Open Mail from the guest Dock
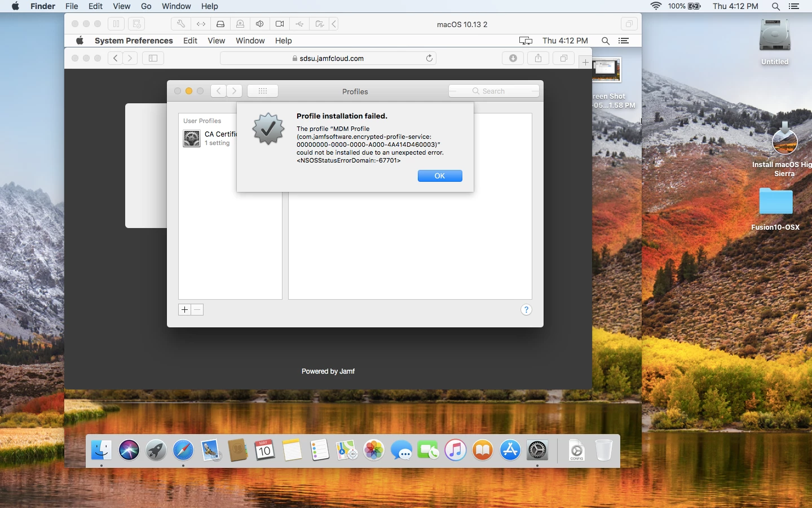812x508 pixels. pos(211,450)
